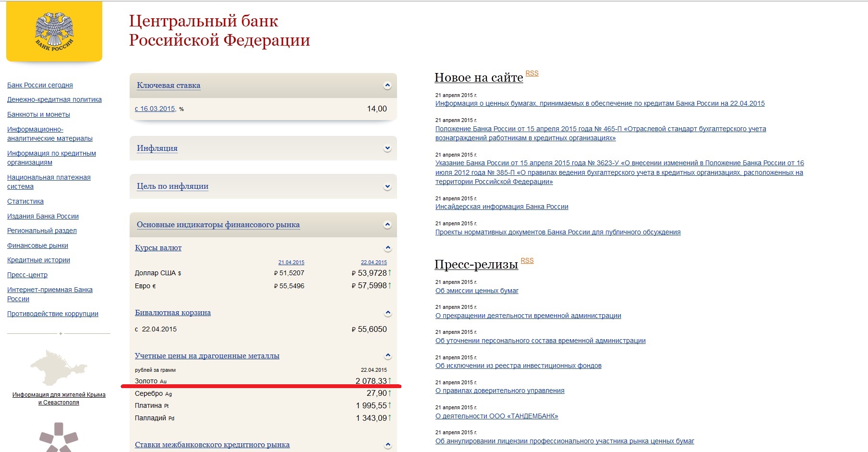Open Инсайдерская информация Банка России news link
868x452 pixels.
(x=502, y=207)
